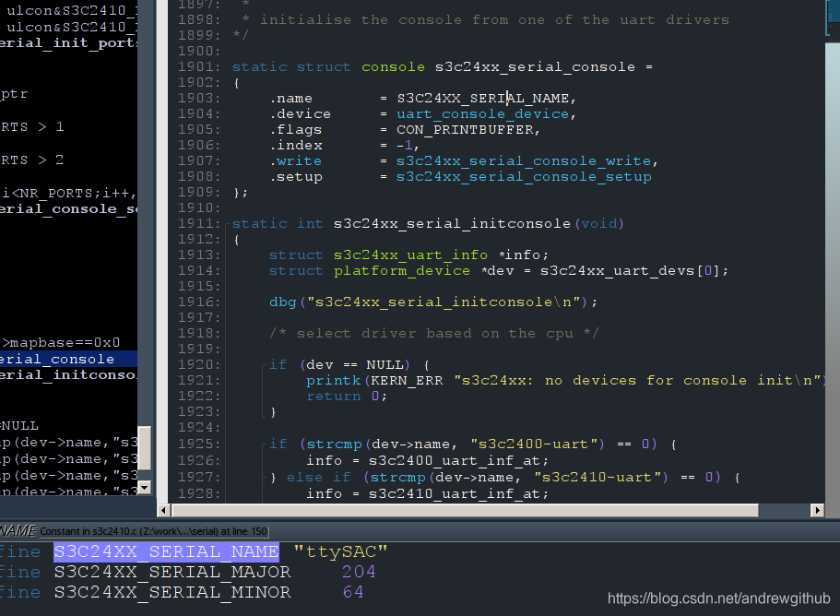Collapse fold marker at line 1911 function
The width and height of the screenshot is (840, 616).
point(227,224)
